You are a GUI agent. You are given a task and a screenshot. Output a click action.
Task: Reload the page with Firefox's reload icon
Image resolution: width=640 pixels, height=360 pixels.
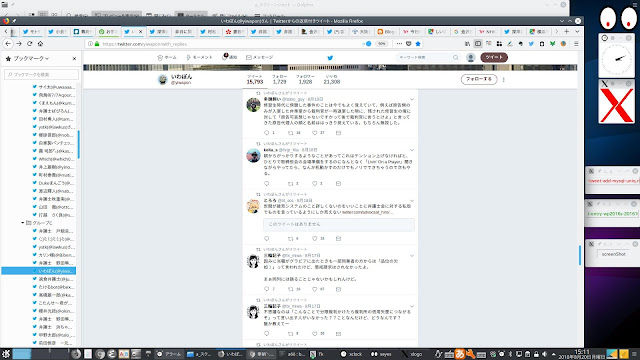pyautogui.click(x=29, y=44)
